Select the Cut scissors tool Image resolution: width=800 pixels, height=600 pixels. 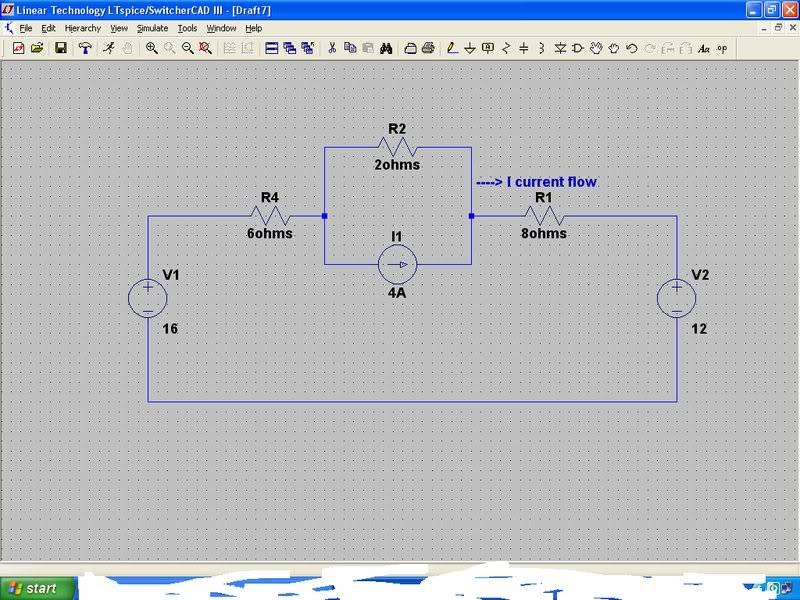coord(332,48)
